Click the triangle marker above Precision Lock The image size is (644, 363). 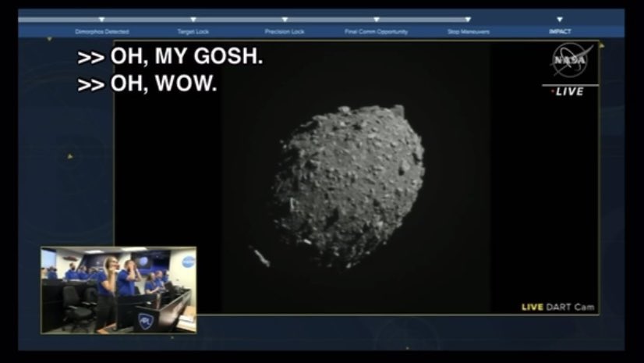(x=285, y=20)
